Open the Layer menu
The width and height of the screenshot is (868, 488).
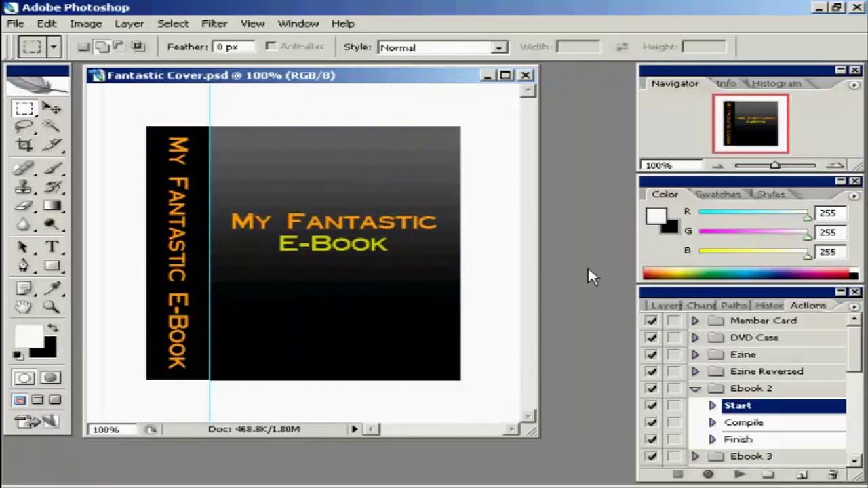(x=129, y=24)
